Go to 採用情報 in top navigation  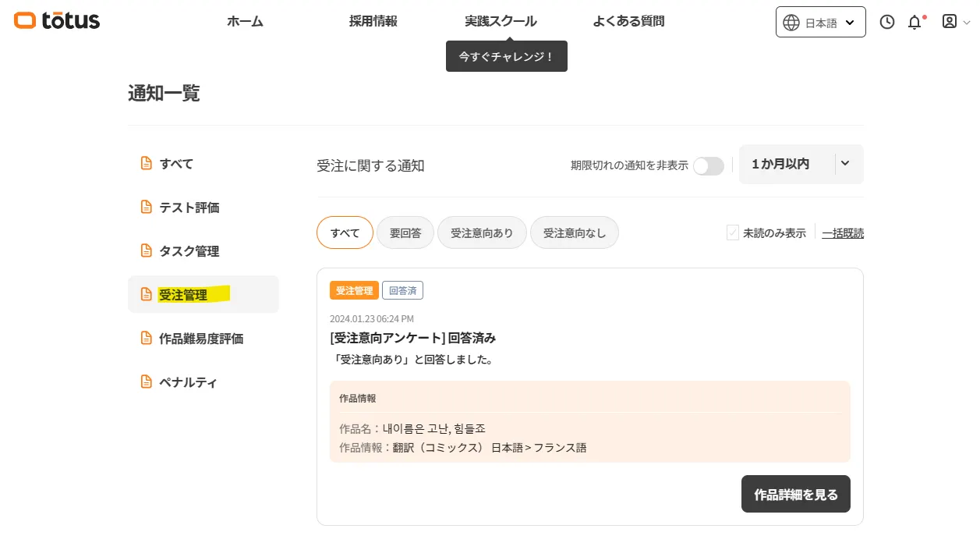tap(373, 21)
